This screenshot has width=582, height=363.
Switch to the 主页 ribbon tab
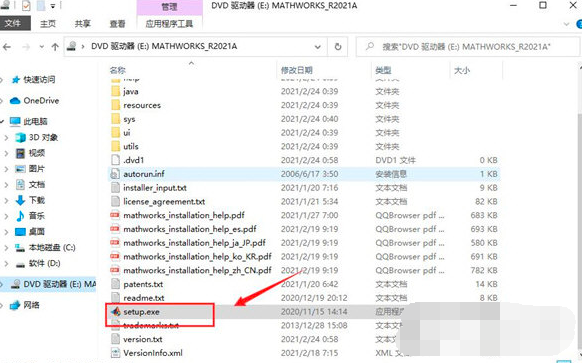48,24
